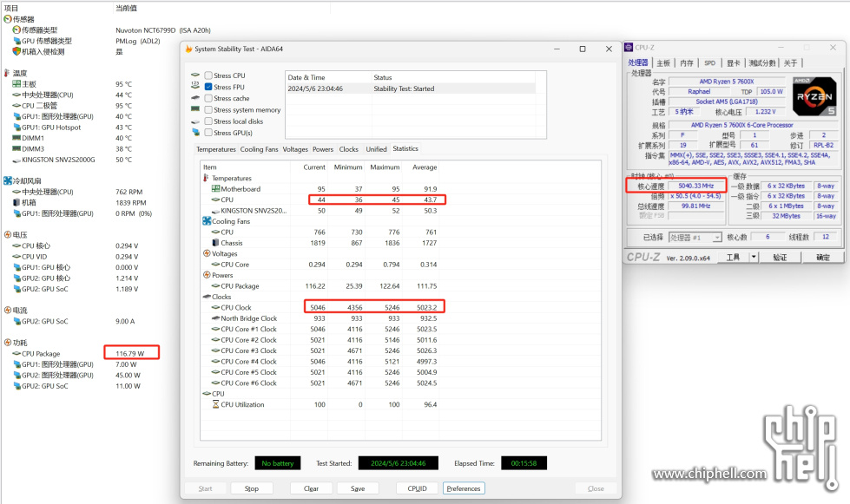This screenshot has height=504, width=850.
Task: Open the CPU-Z memory tab
Action: point(687,63)
